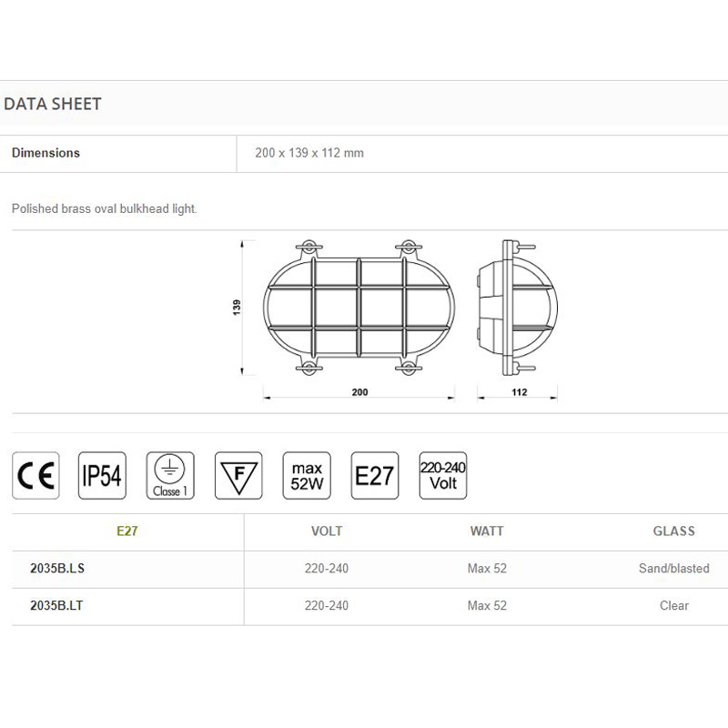Click the GLASS column header
The width and height of the screenshot is (728, 728).
click(674, 531)
